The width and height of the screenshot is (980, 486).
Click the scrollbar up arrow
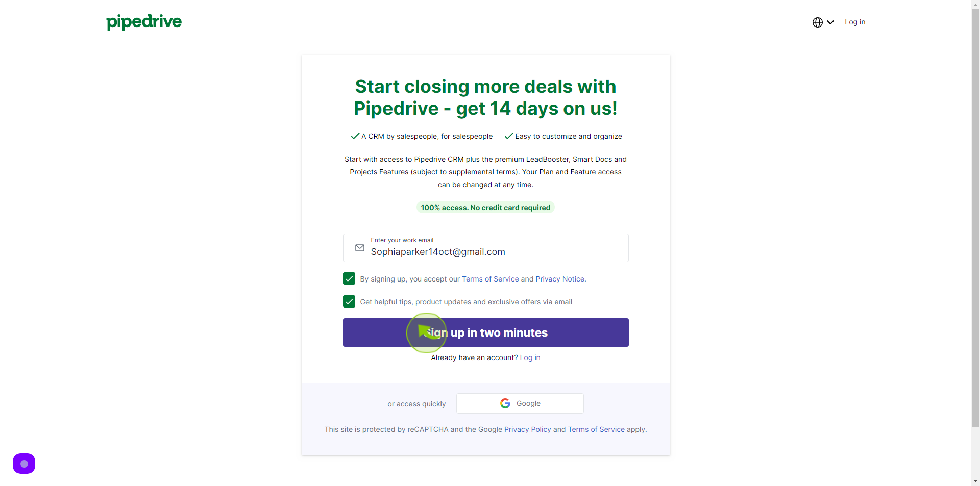pos(975,4)
